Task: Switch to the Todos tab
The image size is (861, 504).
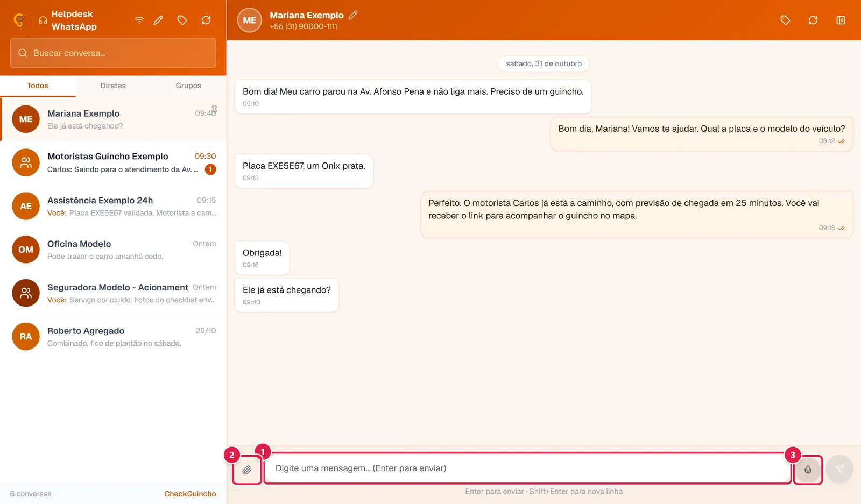Action: click(38, 86)
